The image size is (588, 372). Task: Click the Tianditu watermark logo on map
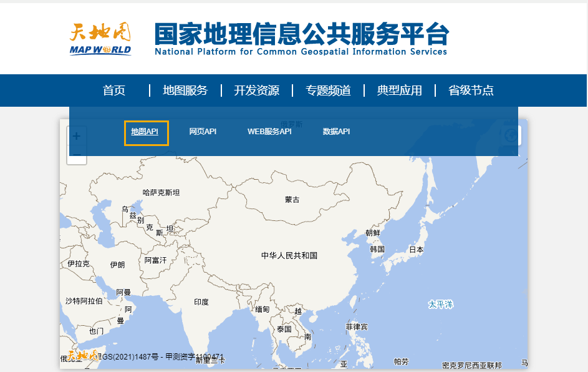click(x=82, y=356)
